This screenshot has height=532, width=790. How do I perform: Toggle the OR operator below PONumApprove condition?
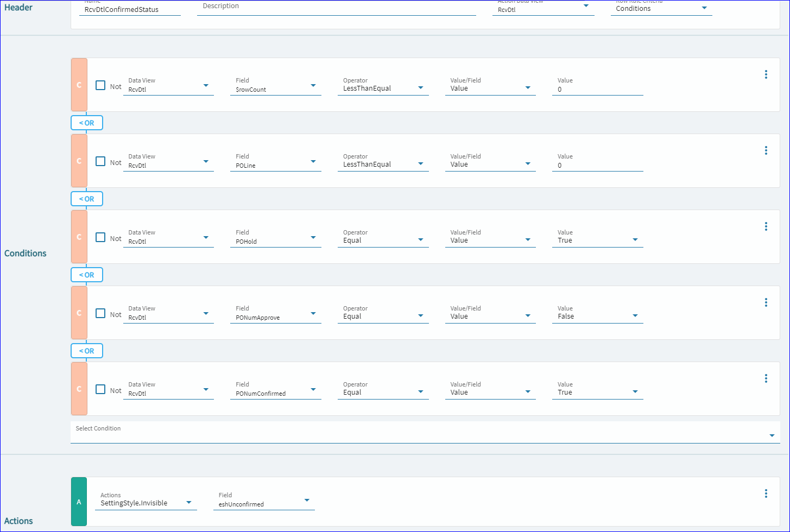point(87,351)
